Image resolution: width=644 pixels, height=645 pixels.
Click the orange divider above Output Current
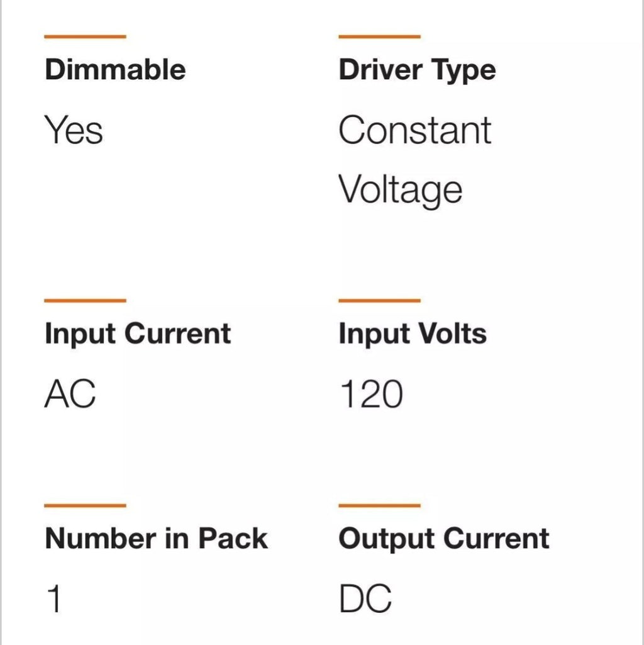[x=379, y=505]
